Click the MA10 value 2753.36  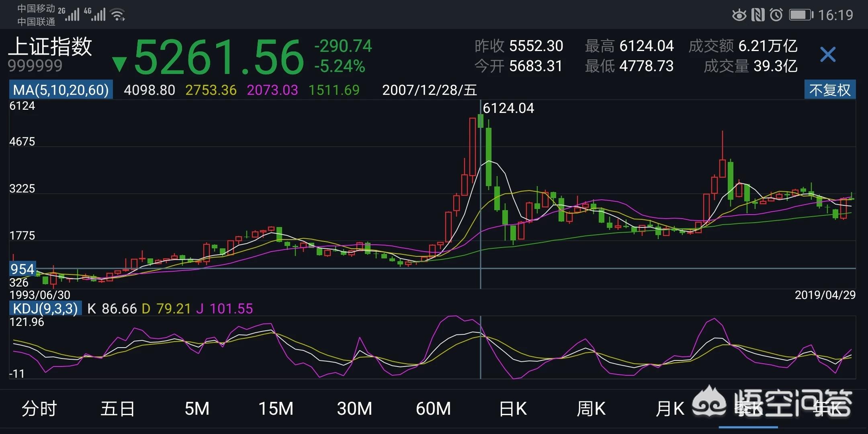click(x=211, y=90)
